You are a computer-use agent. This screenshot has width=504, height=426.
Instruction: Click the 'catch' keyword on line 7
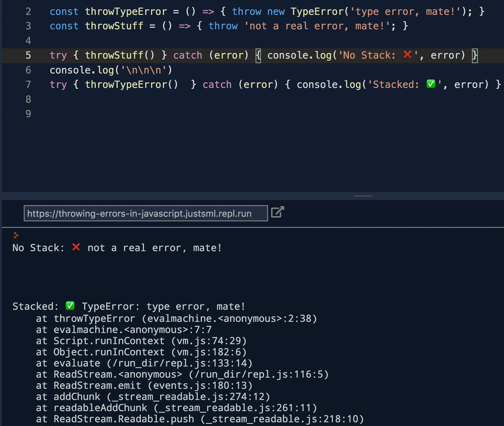click(217, 84)
